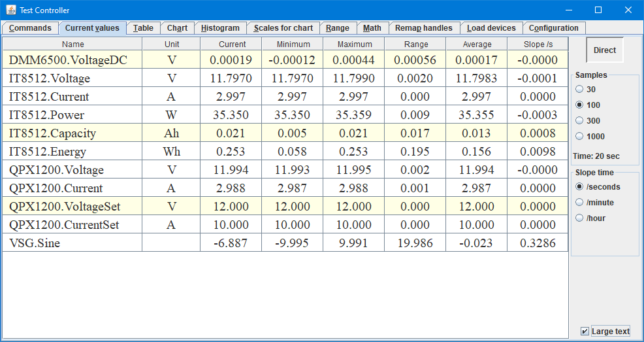This screenshot has width=644, height=342.
Task: Set slope time to /minute
Action: tap(579, 202)
